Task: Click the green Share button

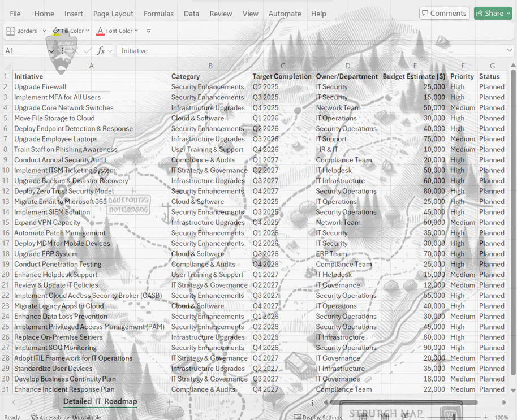Action: tap(489, 13)
